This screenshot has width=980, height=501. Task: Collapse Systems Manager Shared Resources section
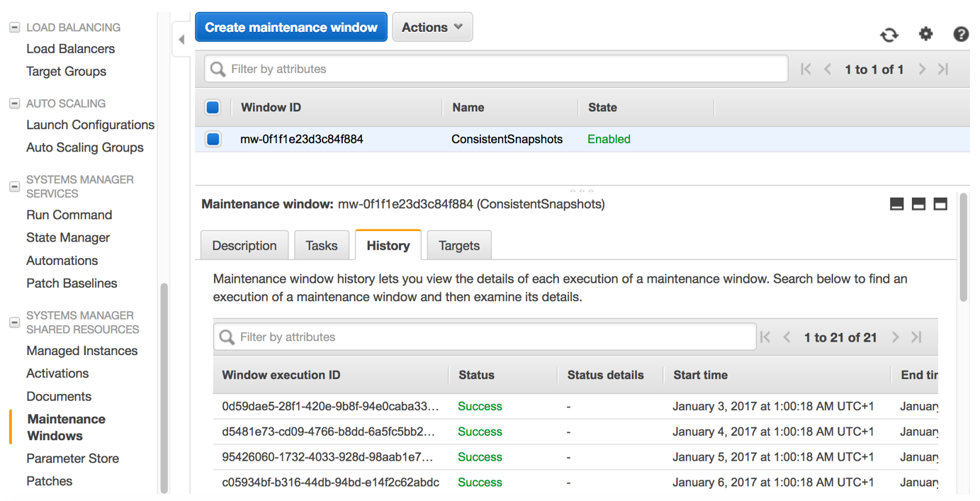(14, 322)
